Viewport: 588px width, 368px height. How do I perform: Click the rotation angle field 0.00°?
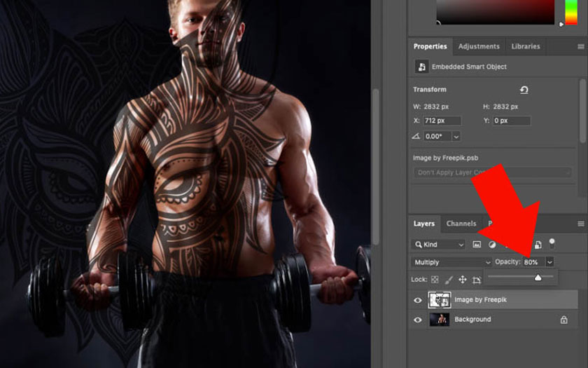click(437, 136)
